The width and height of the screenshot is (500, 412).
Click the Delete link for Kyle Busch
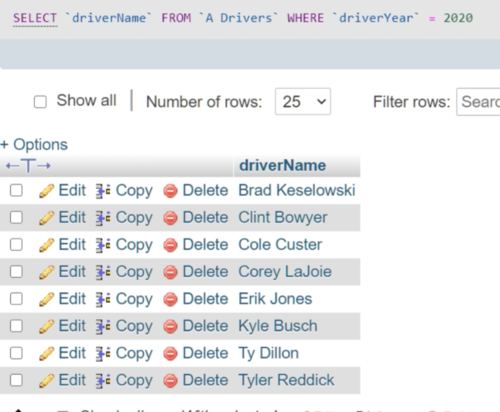[205, 326]
